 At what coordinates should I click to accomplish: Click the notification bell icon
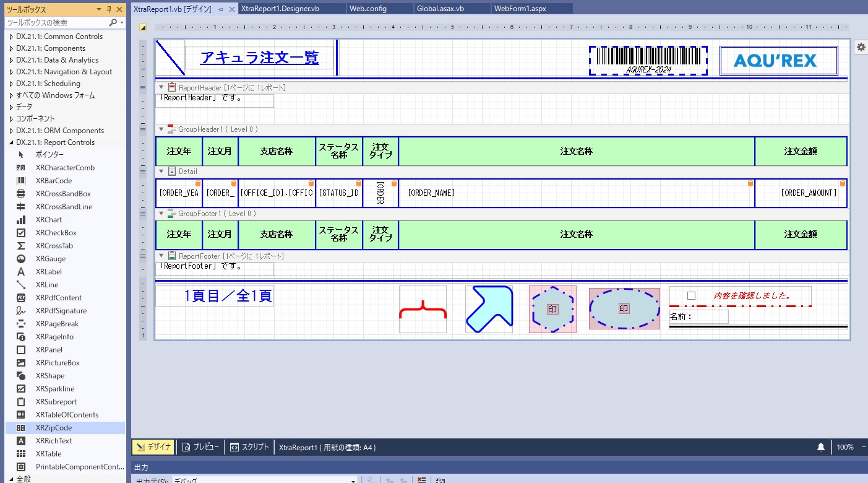(821, 447)
